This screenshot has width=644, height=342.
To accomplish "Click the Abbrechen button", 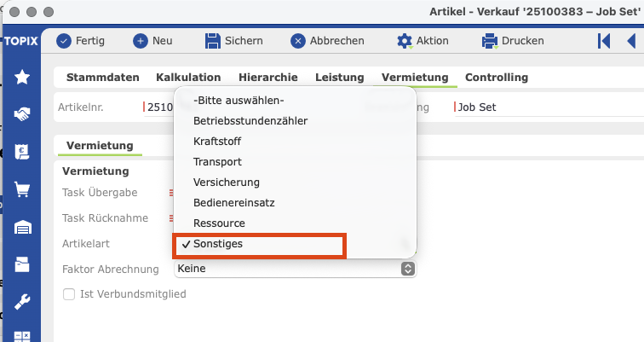I will tap(327, 41).
